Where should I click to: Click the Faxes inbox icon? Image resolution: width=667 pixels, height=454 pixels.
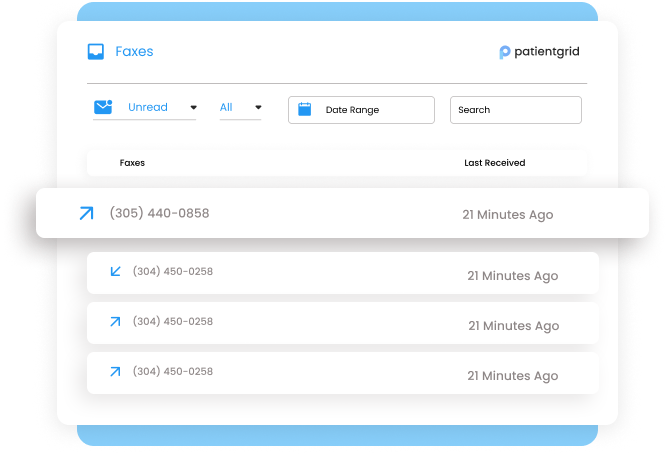tap(96, 51)
